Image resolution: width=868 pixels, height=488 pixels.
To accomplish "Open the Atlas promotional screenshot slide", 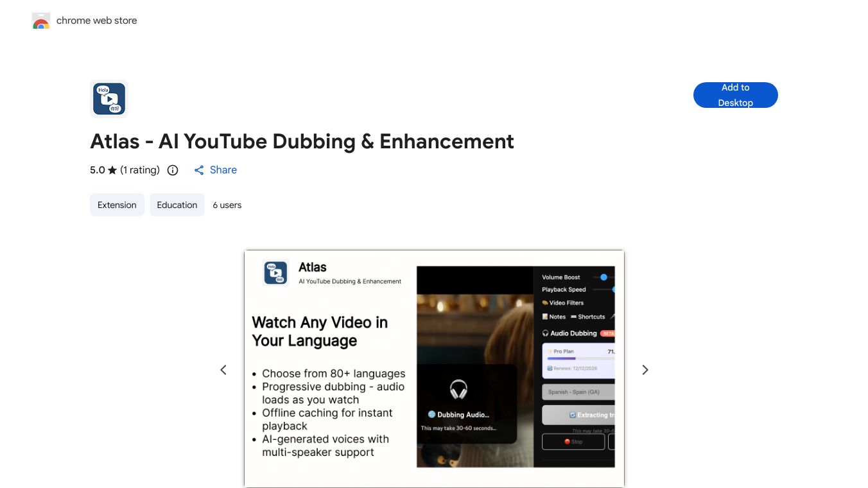I will tap(434, 369).
